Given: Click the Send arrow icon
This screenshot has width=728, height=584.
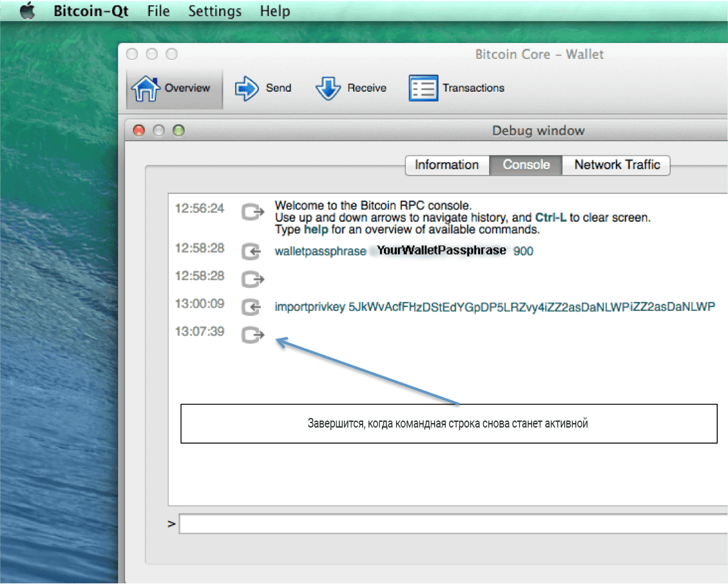Looking at the screenshot, I should [x=247, y=88].
